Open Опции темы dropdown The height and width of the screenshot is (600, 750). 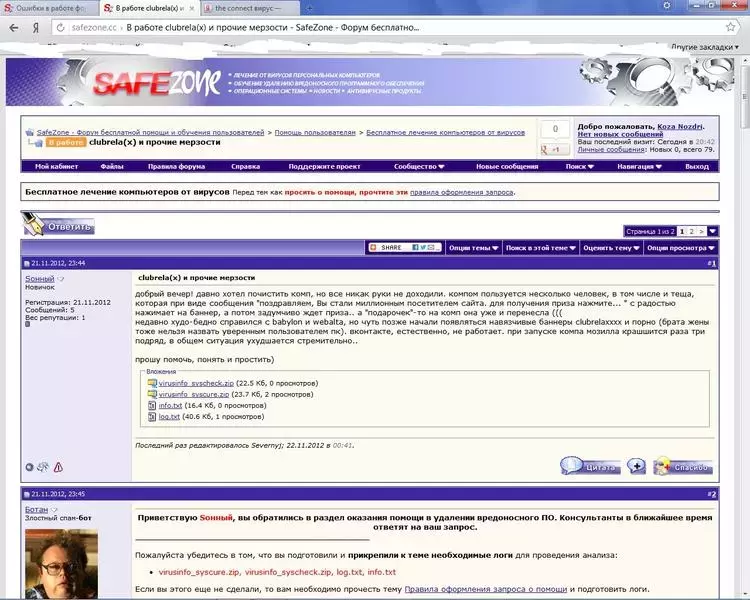(x=474, y=248)
